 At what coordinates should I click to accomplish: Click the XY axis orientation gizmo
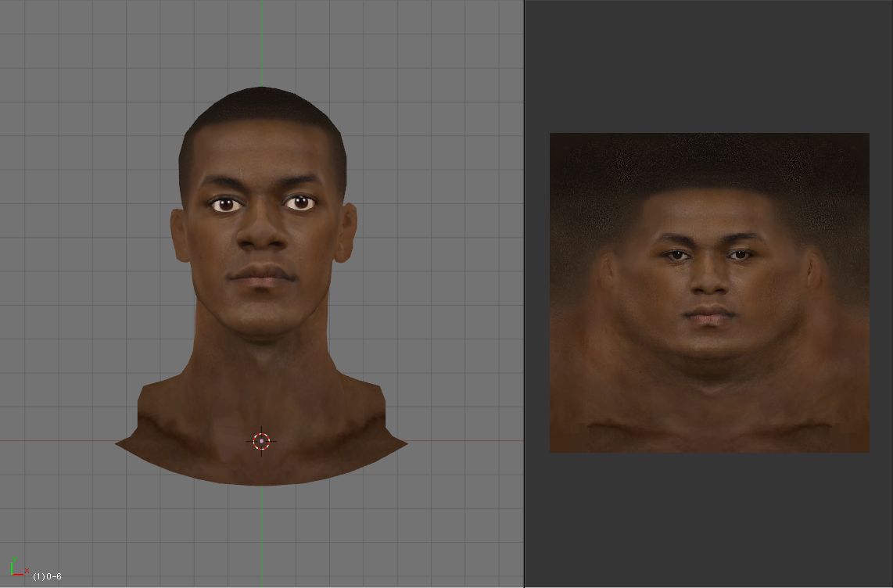coord(17,568)
